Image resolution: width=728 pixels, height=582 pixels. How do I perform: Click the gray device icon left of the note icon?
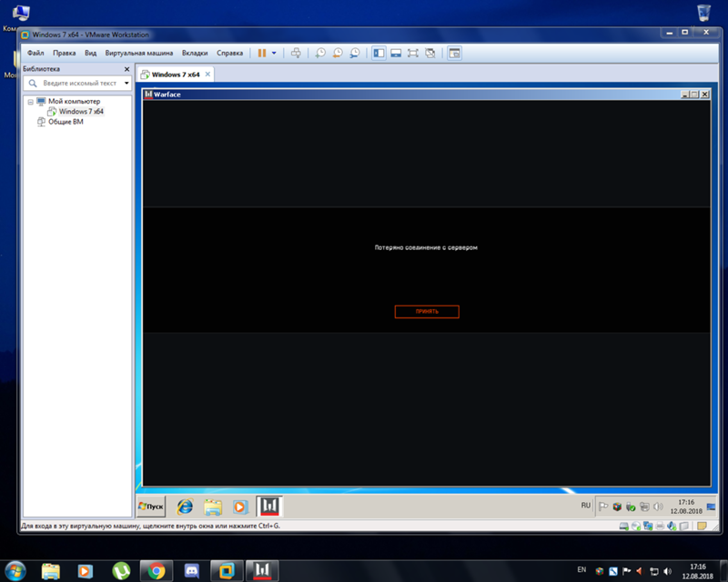coord(684,526)
